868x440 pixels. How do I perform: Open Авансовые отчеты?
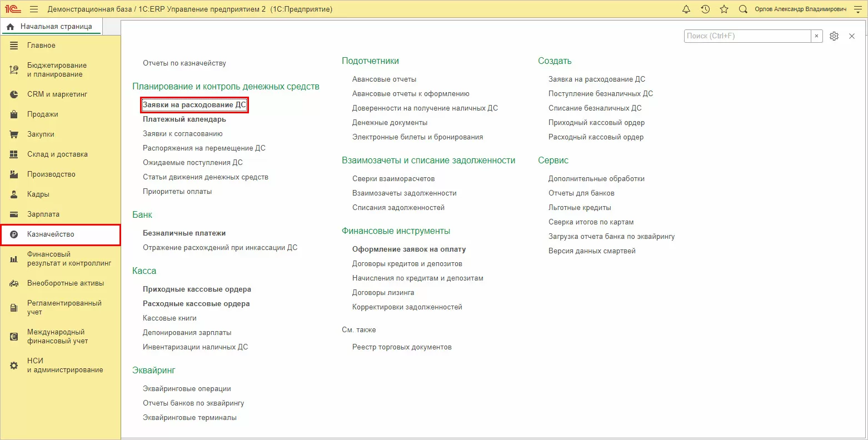[385, 79]
